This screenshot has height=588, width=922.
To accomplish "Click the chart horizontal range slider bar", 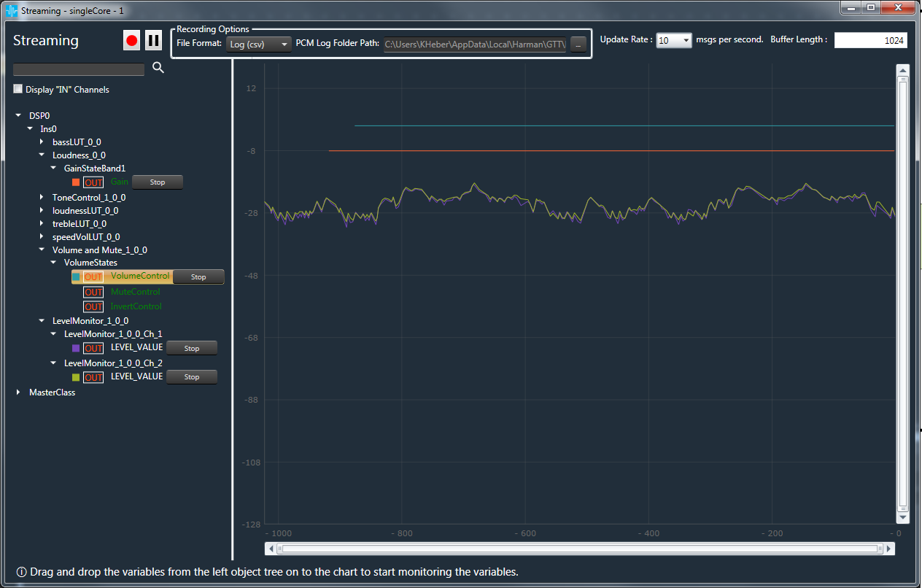I will (580, 549).
